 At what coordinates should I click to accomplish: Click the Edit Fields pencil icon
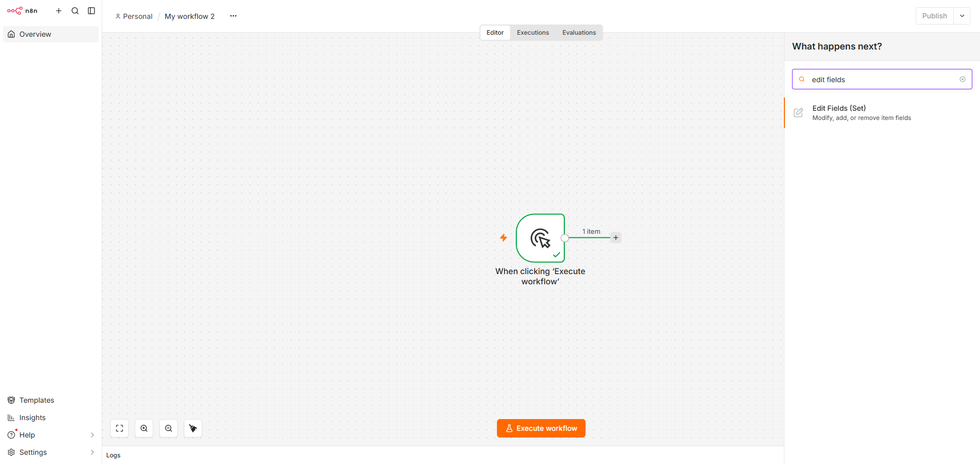point(799,113)
